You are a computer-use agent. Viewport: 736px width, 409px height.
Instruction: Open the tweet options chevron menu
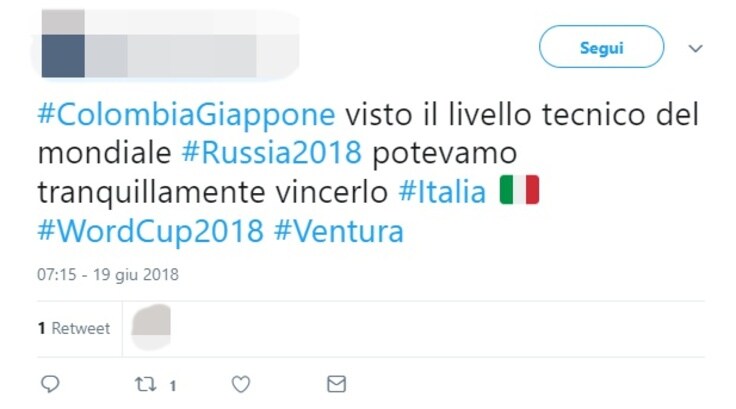point(696,48)
